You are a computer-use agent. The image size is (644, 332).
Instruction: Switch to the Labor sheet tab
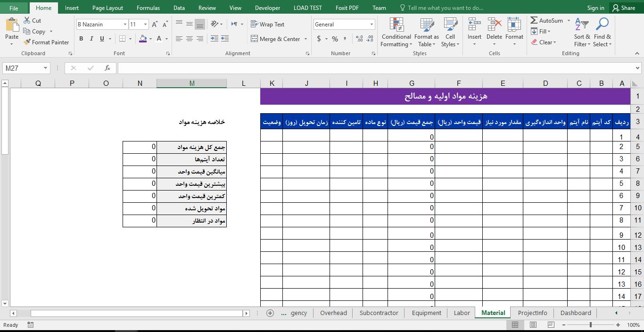click(461, 313)
